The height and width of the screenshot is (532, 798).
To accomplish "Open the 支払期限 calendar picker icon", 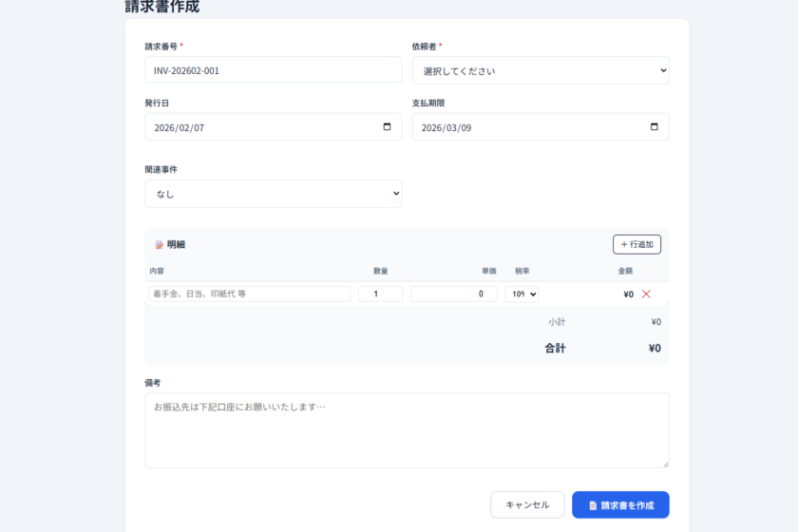I will tap(654, 127).
